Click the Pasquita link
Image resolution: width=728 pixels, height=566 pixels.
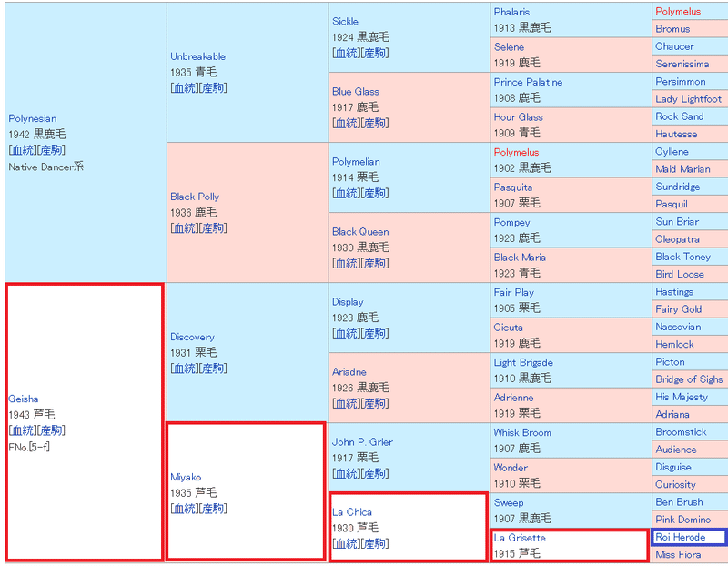tap(513, 187)
